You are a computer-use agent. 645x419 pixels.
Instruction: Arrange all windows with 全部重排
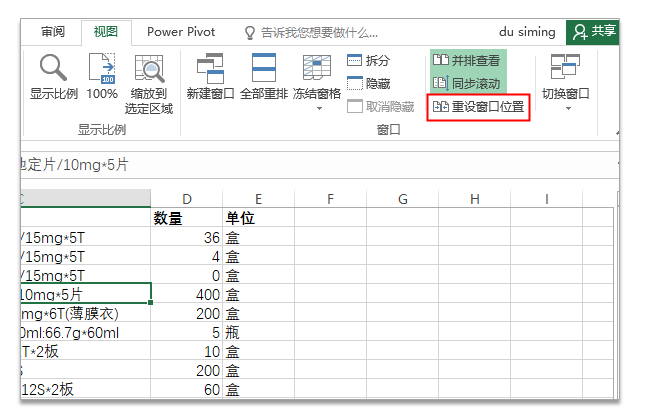[x=264, y=77]
